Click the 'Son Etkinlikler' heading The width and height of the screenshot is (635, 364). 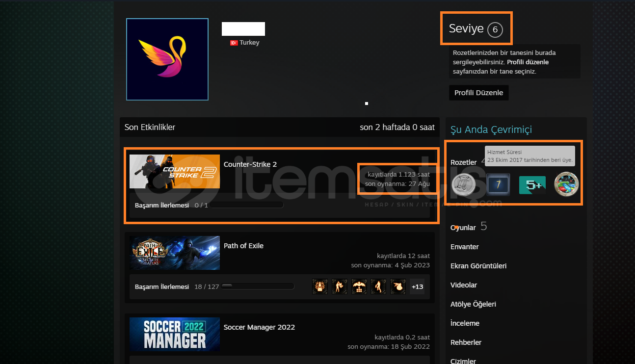(x=150, y=128)
